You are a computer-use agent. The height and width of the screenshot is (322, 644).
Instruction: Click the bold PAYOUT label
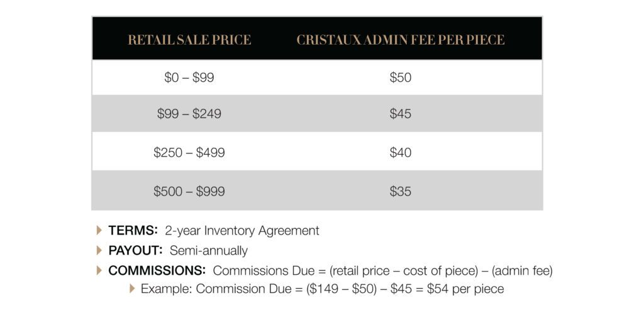point(136,250)
